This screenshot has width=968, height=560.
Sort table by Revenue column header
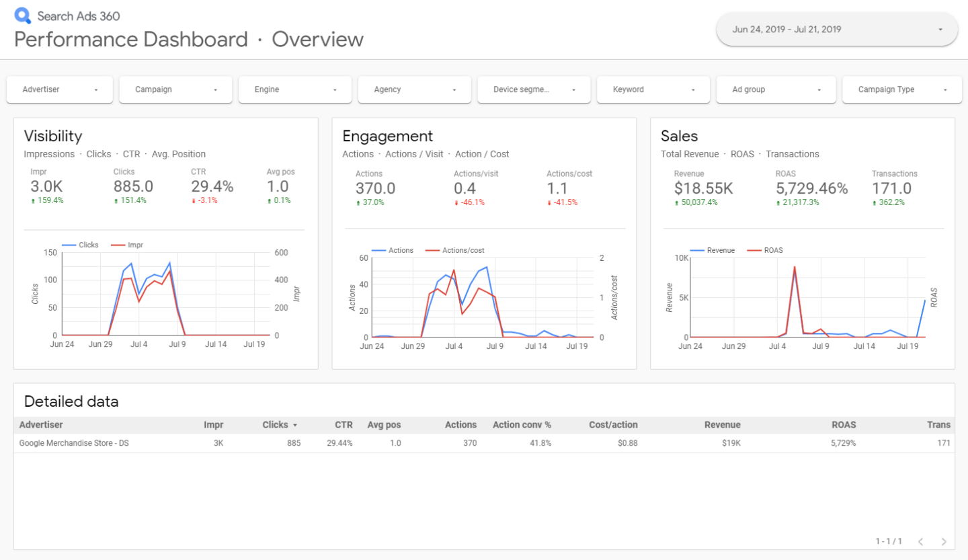(x=722, y=425)
